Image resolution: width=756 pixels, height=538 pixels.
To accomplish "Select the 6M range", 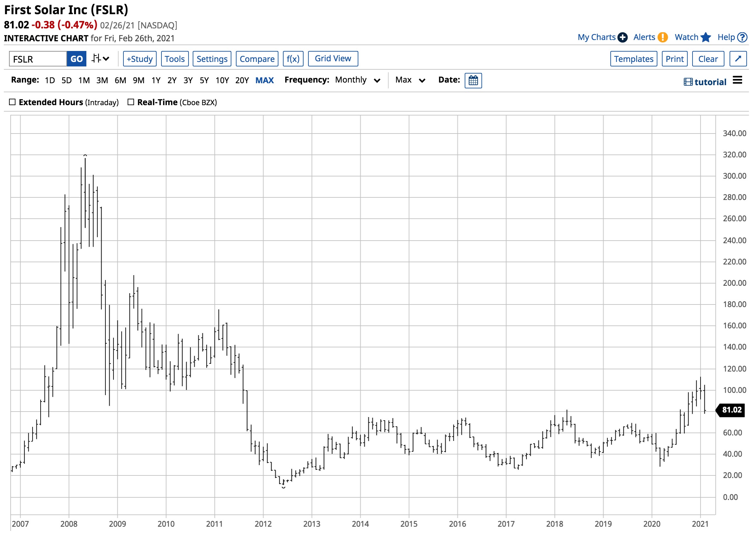I will pos(120,81).
